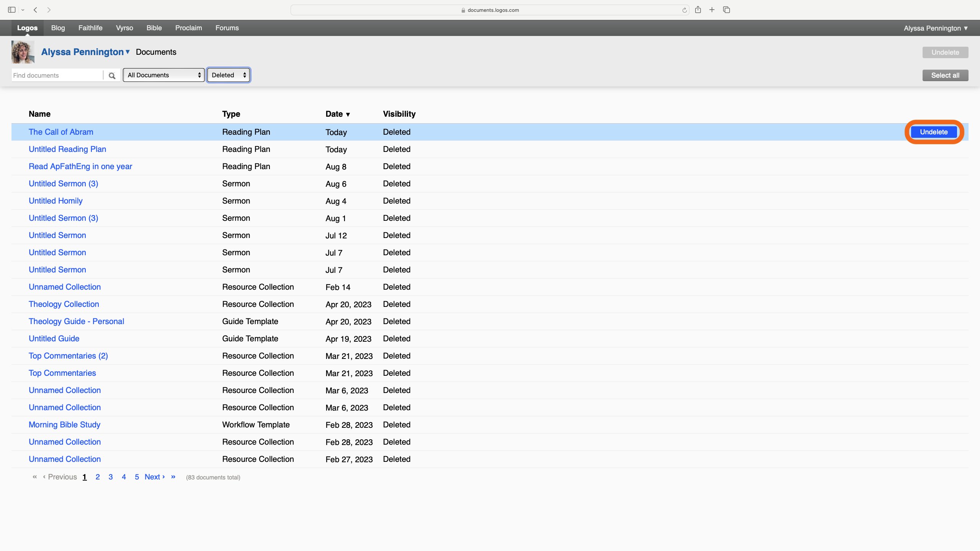Open the Forums menu item
The height and width of the screenshot is (551, 980).
227,28
